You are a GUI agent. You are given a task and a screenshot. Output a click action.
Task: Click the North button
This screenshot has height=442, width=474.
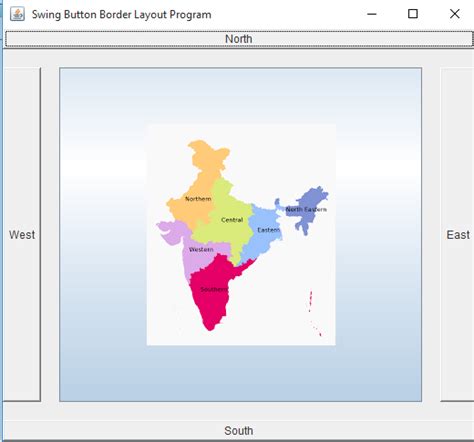point(239,39)
